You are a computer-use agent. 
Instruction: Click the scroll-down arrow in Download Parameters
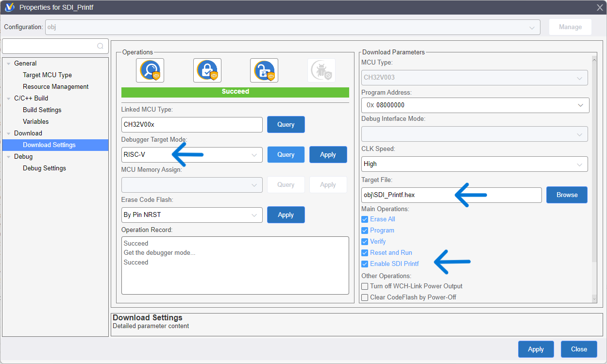[x=593, y=298]
